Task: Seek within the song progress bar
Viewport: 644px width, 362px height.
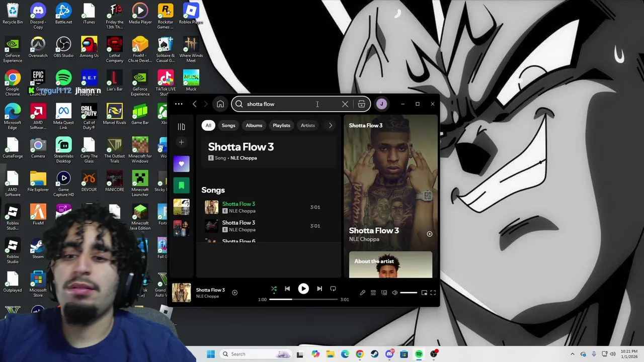Action: click(303, 300)
